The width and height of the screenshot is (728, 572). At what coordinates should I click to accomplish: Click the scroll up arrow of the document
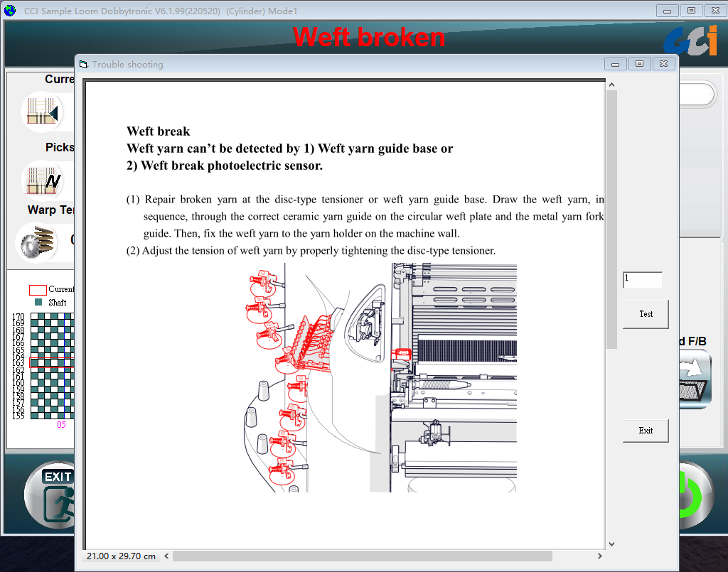611,85
